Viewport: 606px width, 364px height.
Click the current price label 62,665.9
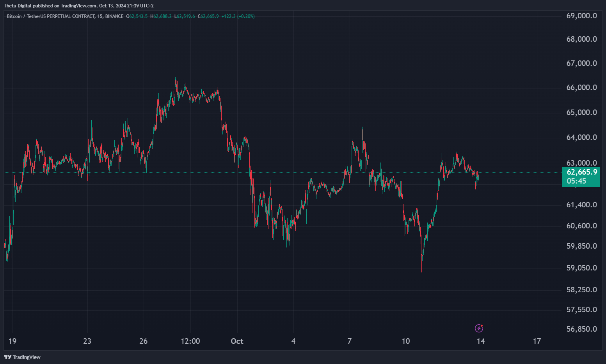(582, 172)
